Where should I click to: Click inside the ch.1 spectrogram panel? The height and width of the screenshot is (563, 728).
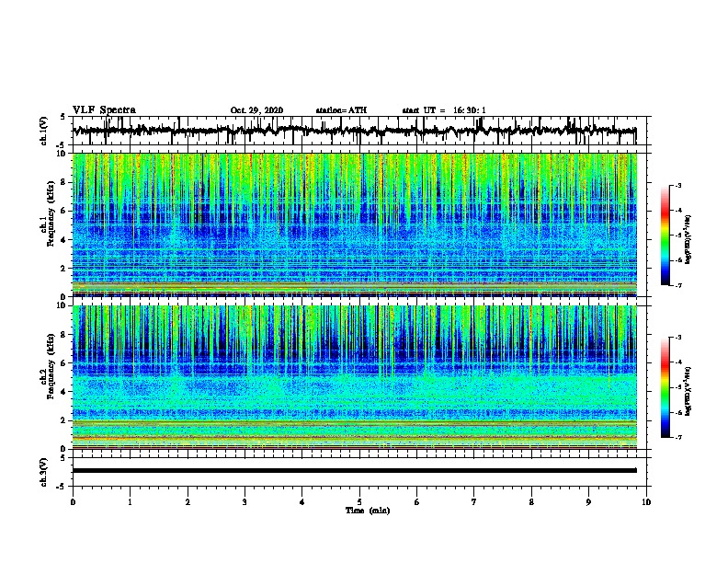[x=355, y=224]
